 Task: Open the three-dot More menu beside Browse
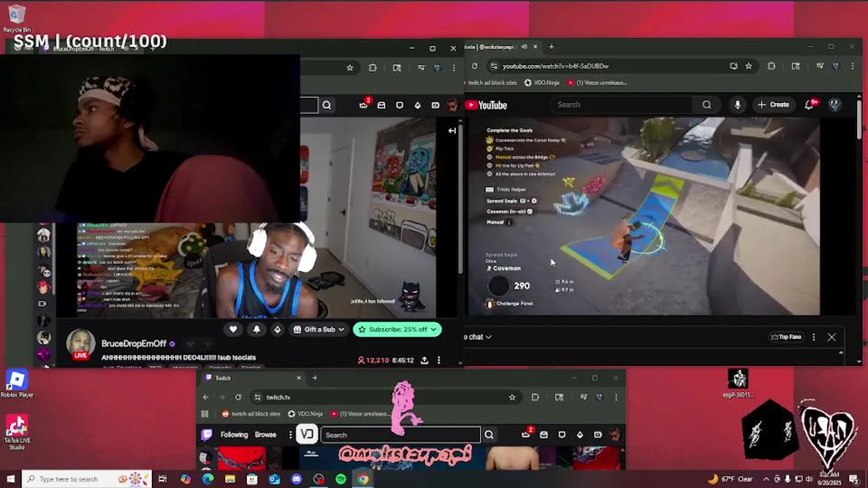290,434
